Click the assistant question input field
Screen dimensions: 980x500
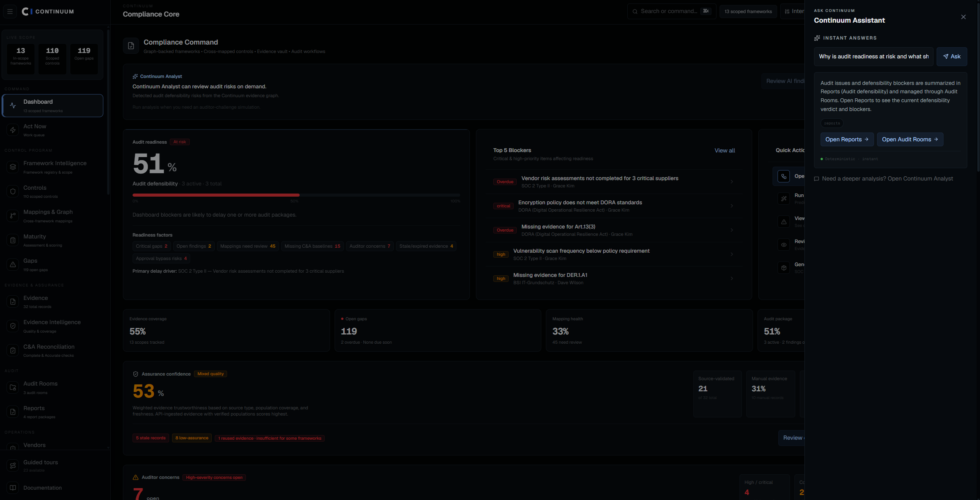click(x=874, y=56)
